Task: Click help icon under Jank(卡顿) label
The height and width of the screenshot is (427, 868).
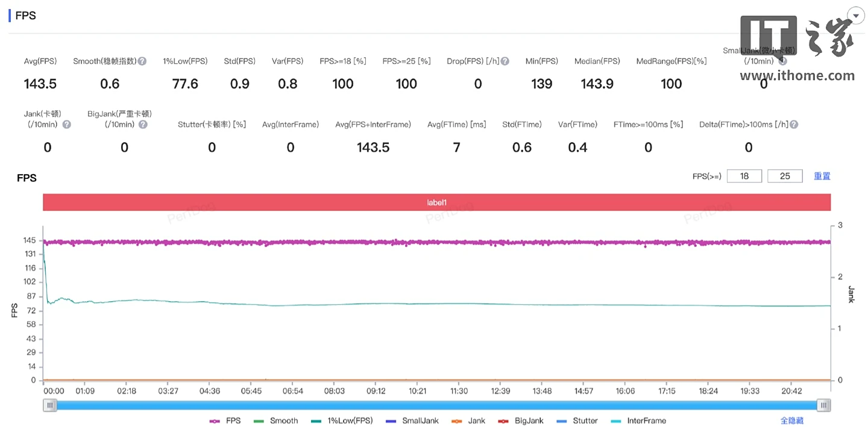Action: pos(67,125)
